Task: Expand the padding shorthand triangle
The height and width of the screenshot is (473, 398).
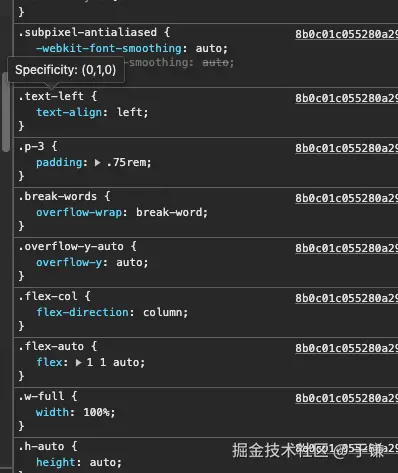Action: 97,163
